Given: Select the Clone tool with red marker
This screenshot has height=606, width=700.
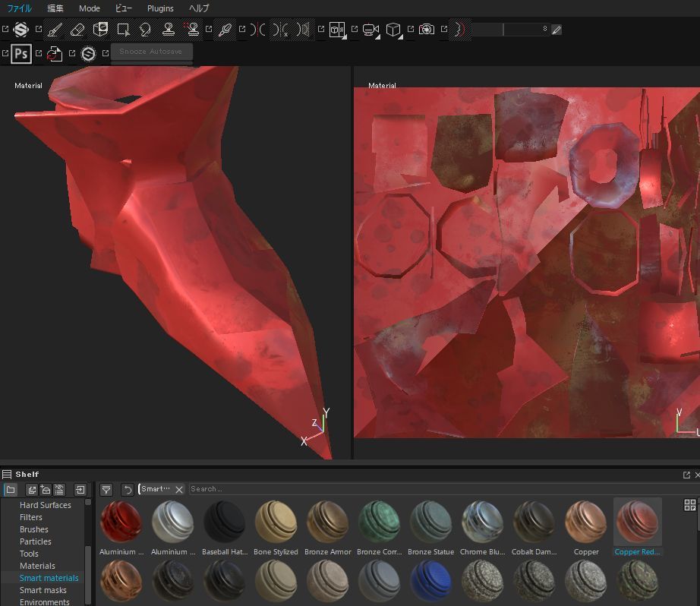Looking at the screenshot, I should point(192,30).
